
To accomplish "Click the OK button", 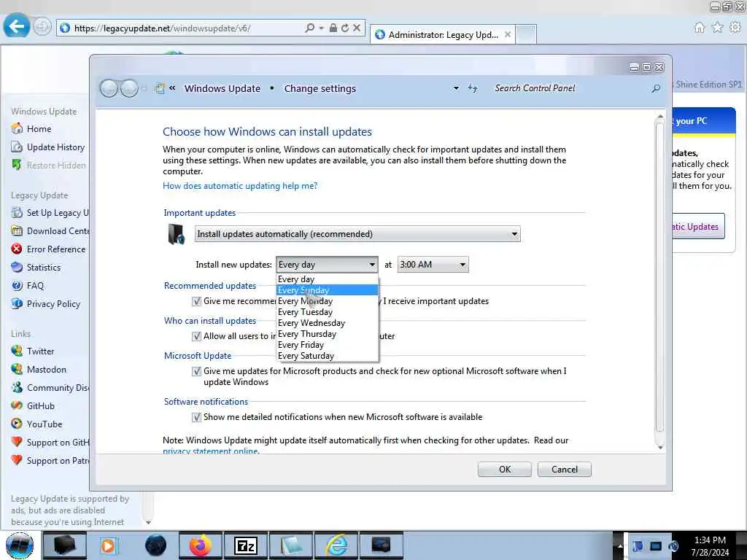I will coord(505,469).
